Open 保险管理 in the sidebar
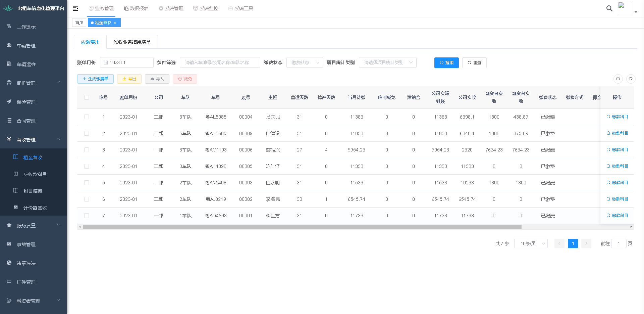Viewport: 644px width, 314px height. 26,102
